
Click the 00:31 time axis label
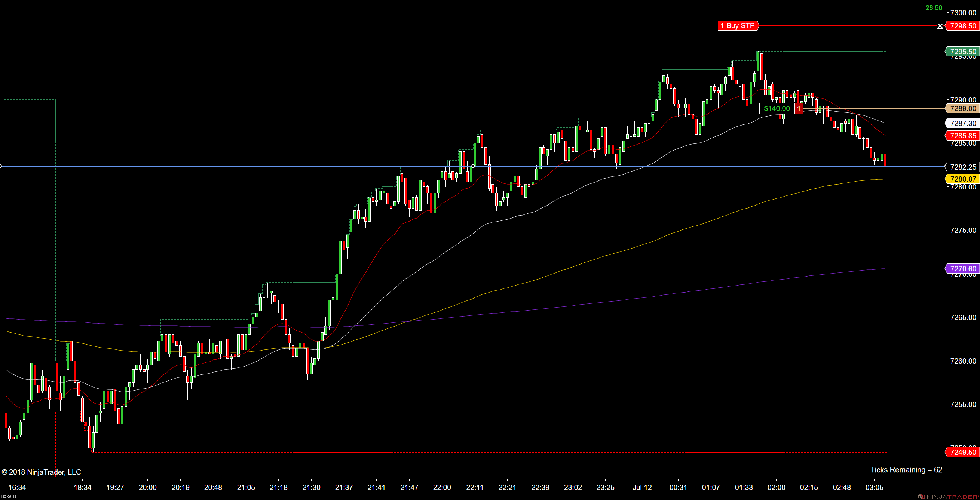pos(678,487)
